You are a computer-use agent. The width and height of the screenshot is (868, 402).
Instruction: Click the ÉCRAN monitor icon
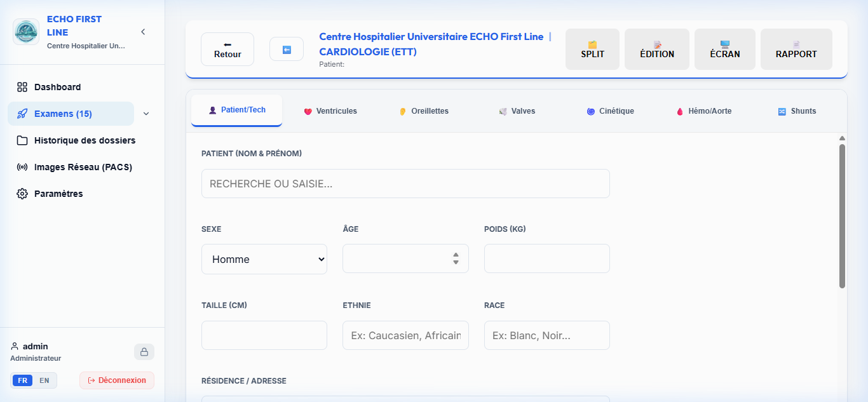click(x=725, y=44)
